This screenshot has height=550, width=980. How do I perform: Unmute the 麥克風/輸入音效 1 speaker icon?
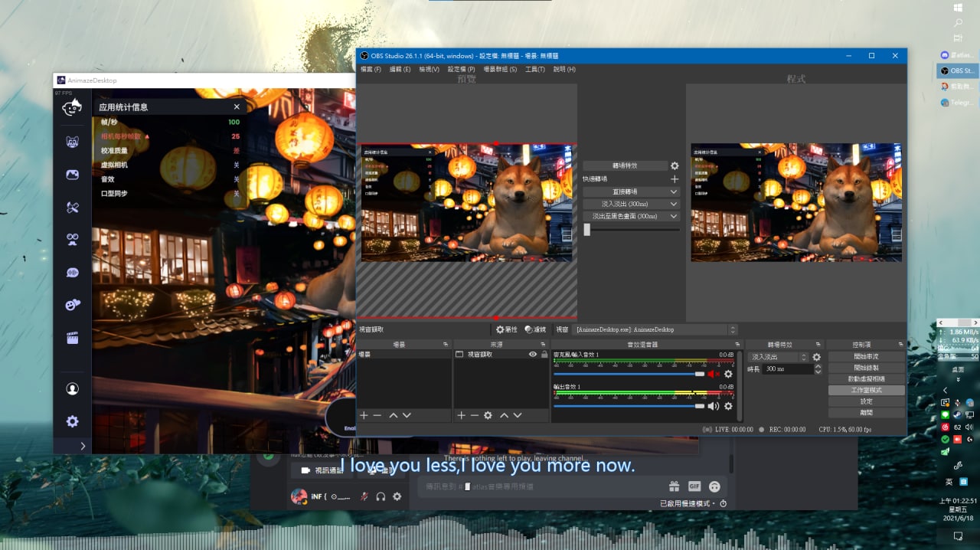(713, 374)
